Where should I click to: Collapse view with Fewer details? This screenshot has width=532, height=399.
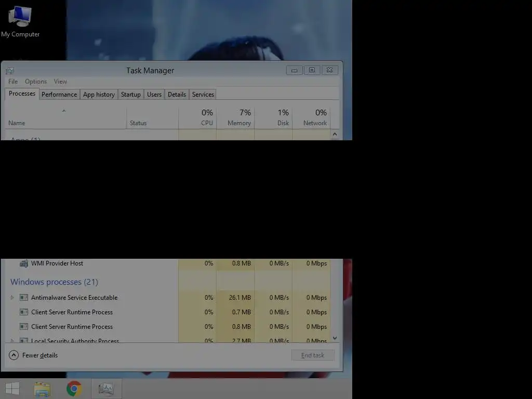coord(33,355)
